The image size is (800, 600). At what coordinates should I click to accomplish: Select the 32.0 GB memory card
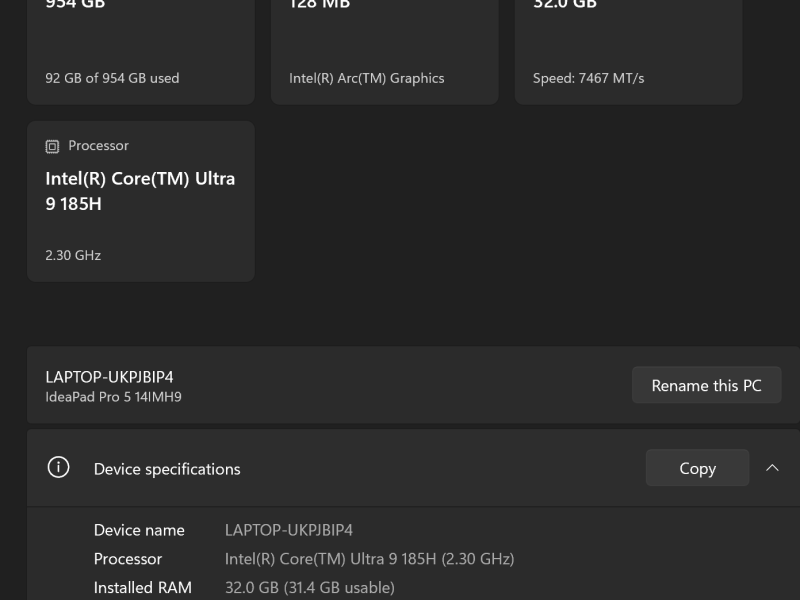tap(628, 50)
